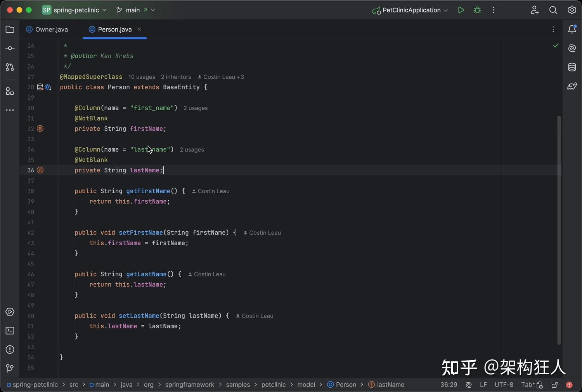
Task: Click the spring-petclinic breadcrumb
Action: pos(32,385)
